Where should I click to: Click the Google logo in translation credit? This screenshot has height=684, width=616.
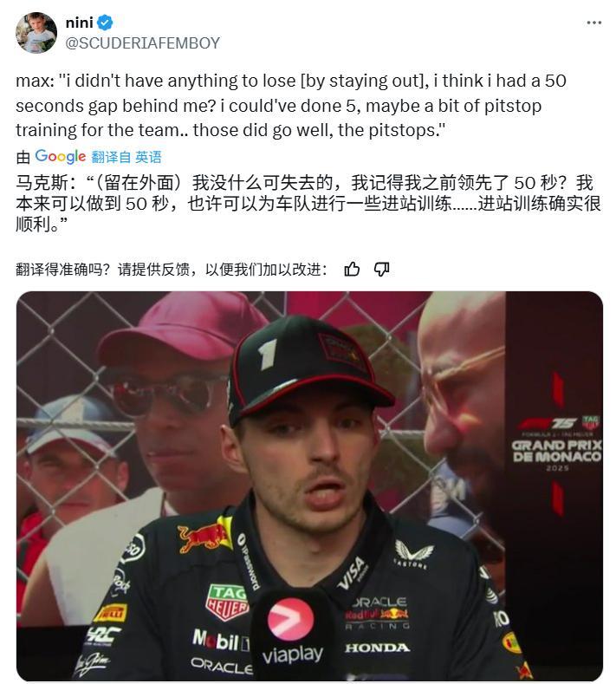pyautogui.click(x=60, y=156)
